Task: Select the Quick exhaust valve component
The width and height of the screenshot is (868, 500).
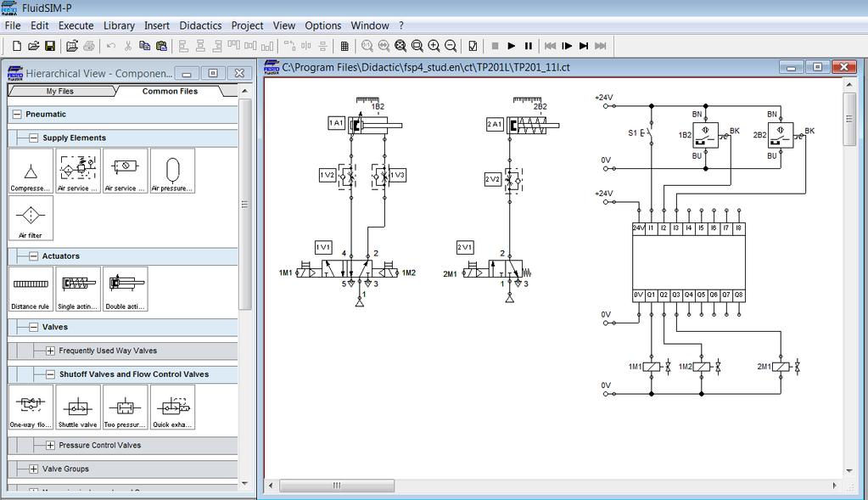Action: pyautogui.click(x=172, y=407)
